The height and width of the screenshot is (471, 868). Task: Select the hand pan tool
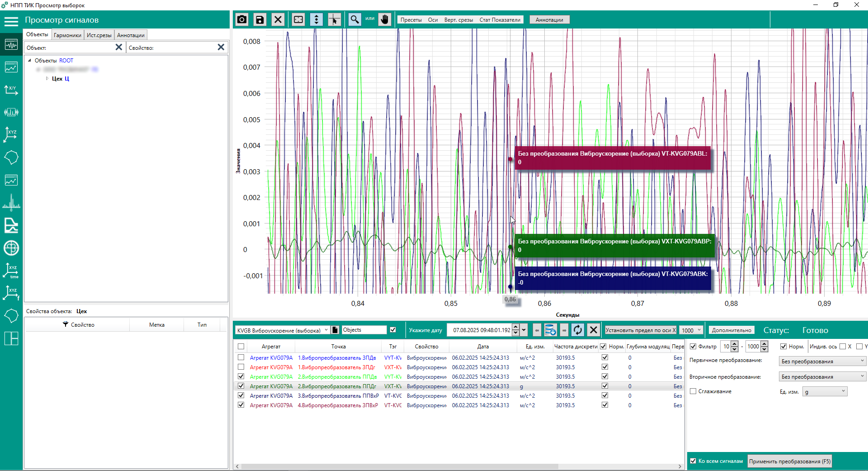point(385,19)
